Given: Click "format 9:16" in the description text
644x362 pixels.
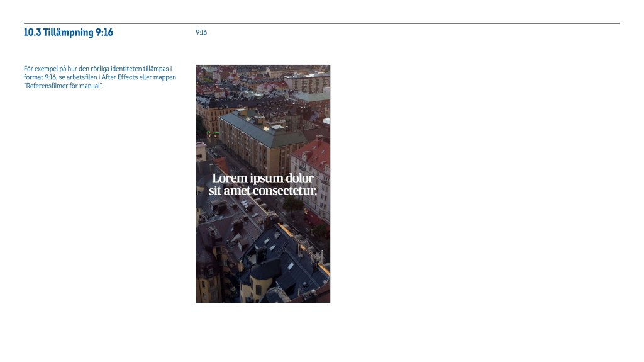Looking at the screenshot, I should [40, 77].
